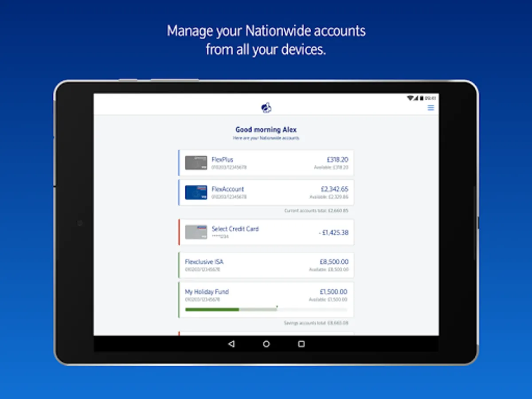
Task: Tap the Select Credit Card silver thumbnail
Action: 196,232
